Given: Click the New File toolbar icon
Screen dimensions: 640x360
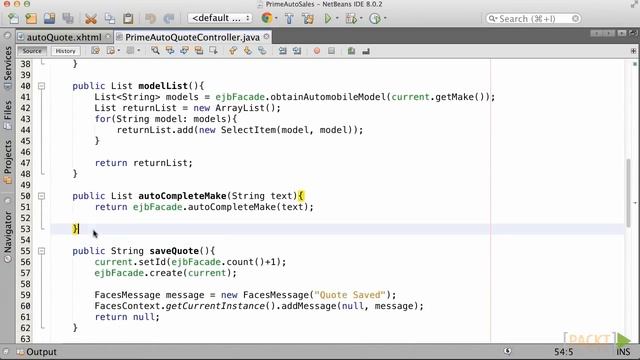Looking at the screenshot, I should point(13,18).
